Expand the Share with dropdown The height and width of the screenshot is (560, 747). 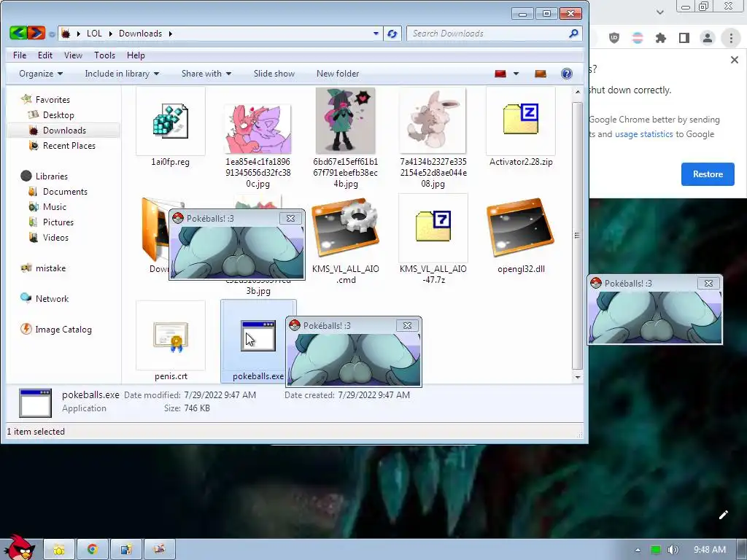pyautogui.click(x=206, y=74)
